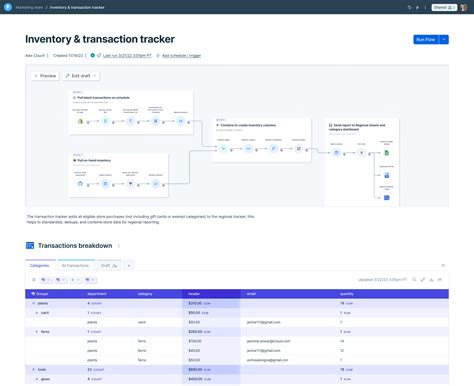Click the Pull latest transactions on schedule title
Viewport: 474px width, 386px height.
pyautogui.click(x=103, y=98)
